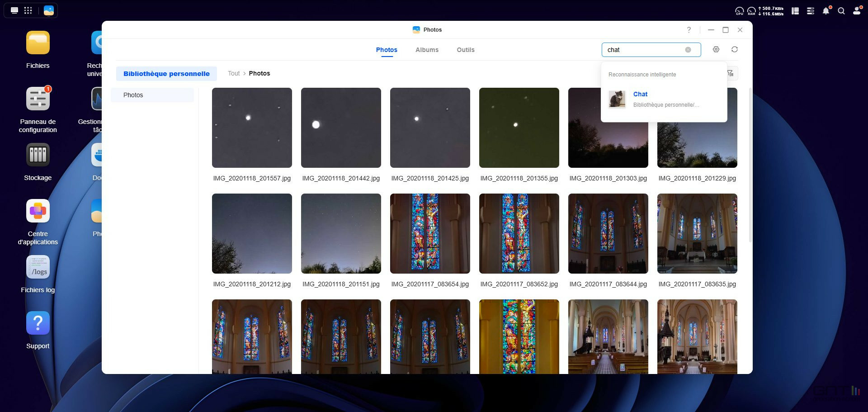The width and height of the screenshot is (868, 412).
Task: Clear the search field text
Action: click(x=688, y=50)
